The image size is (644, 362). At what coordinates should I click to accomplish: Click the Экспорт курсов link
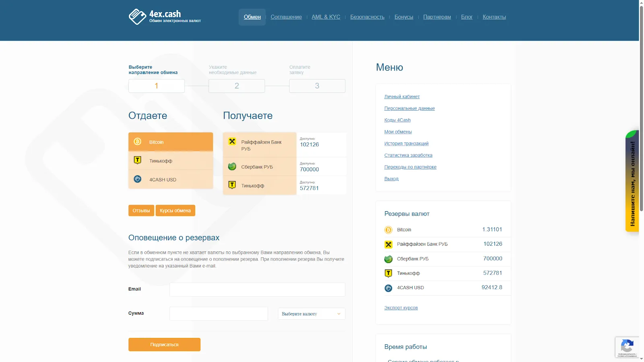[401, 308]
